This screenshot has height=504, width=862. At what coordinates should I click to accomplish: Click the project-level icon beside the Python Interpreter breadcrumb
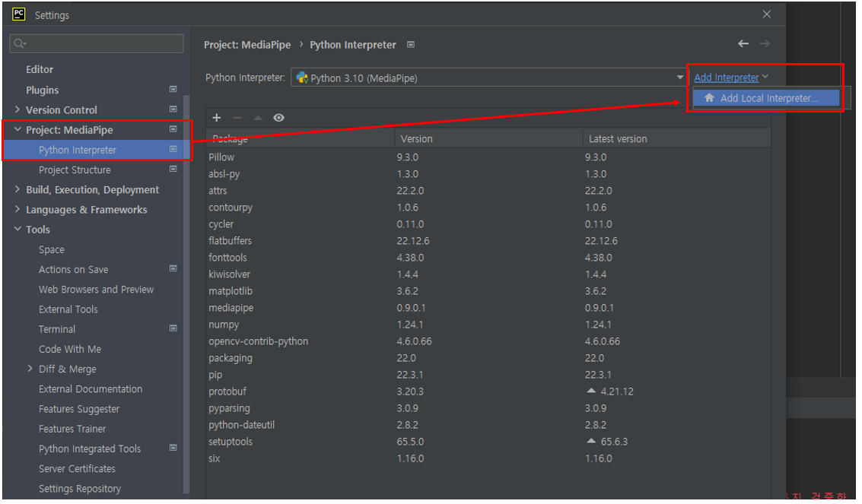pyautogui.click(x=411, y=44)
